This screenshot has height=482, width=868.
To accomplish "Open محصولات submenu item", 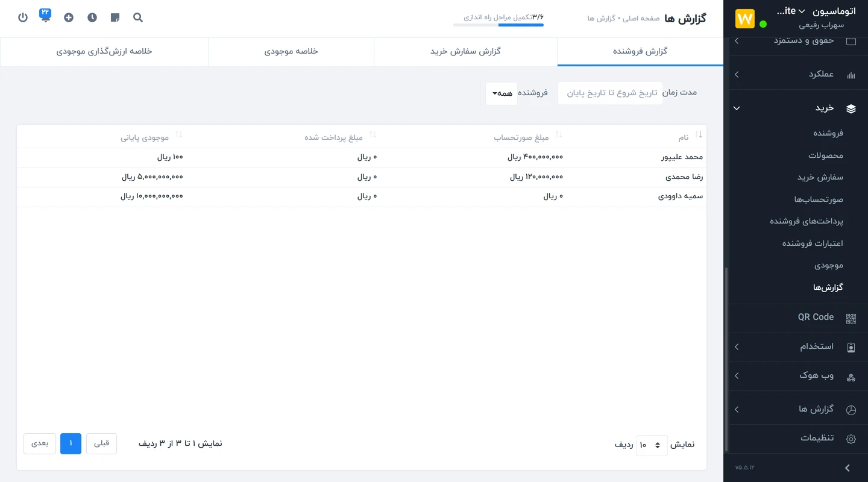I will coord(826,155).
